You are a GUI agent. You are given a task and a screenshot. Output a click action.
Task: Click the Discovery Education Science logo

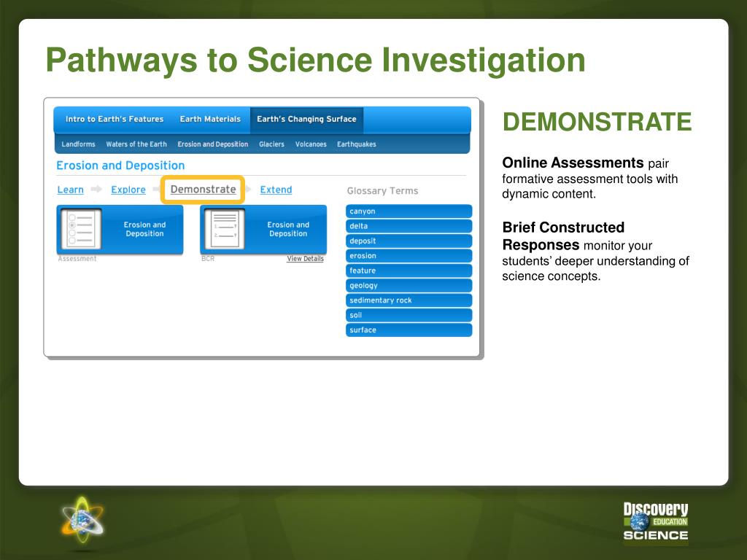[x=656, y=522]
